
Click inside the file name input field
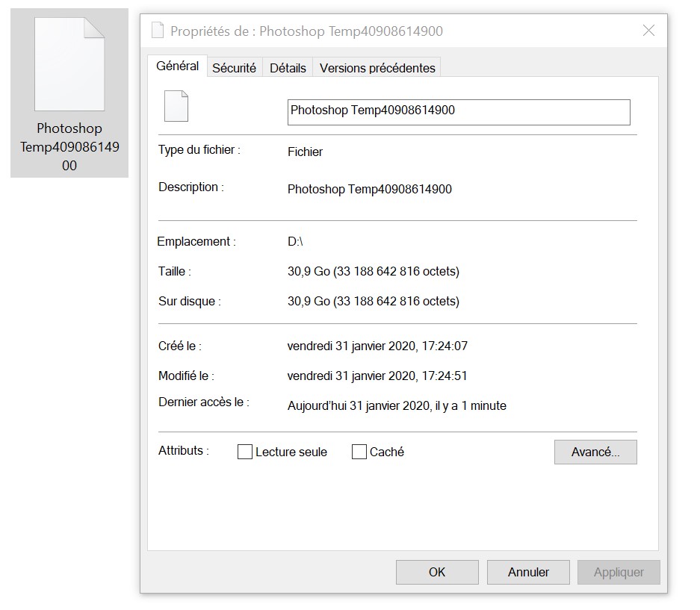pyautogui.click(x=459, y=112)
